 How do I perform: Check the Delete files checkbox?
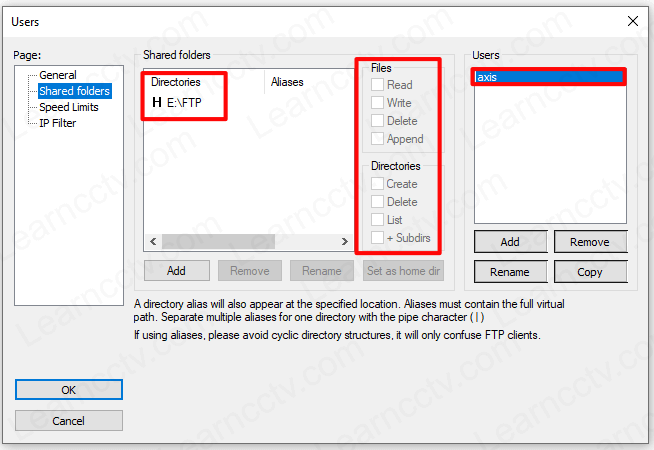coord(377,121)
